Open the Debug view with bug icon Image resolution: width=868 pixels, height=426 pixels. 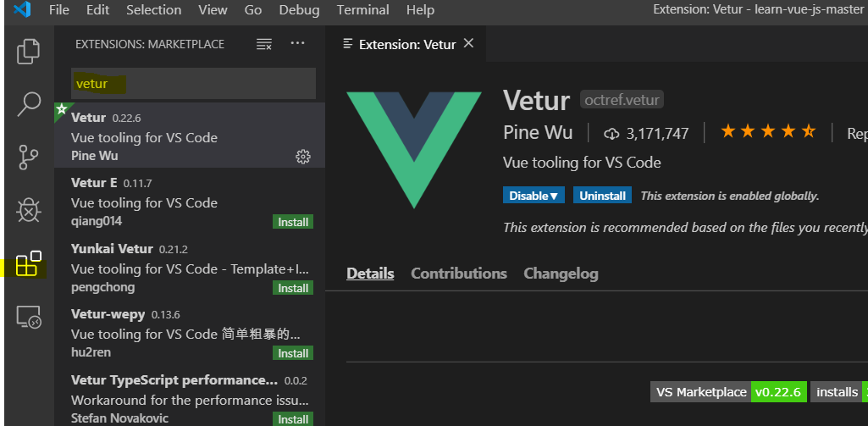pyautogui.click(x=28, y=210)
